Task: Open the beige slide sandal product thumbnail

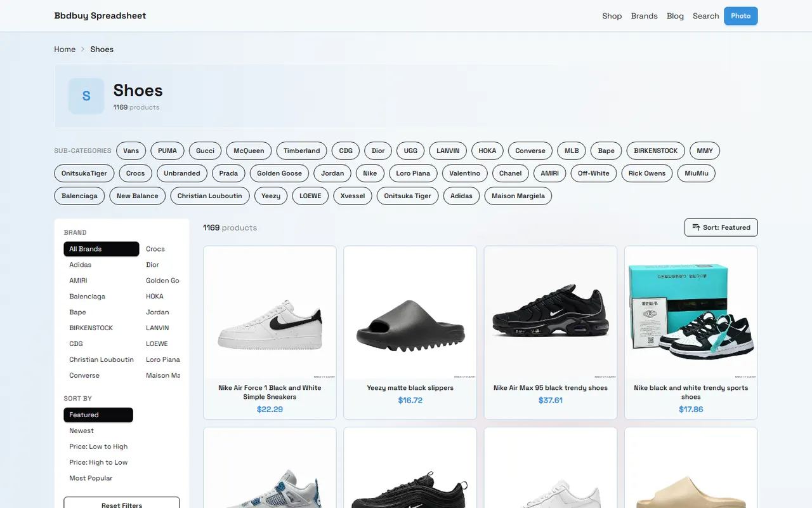Action: (691, 468)
